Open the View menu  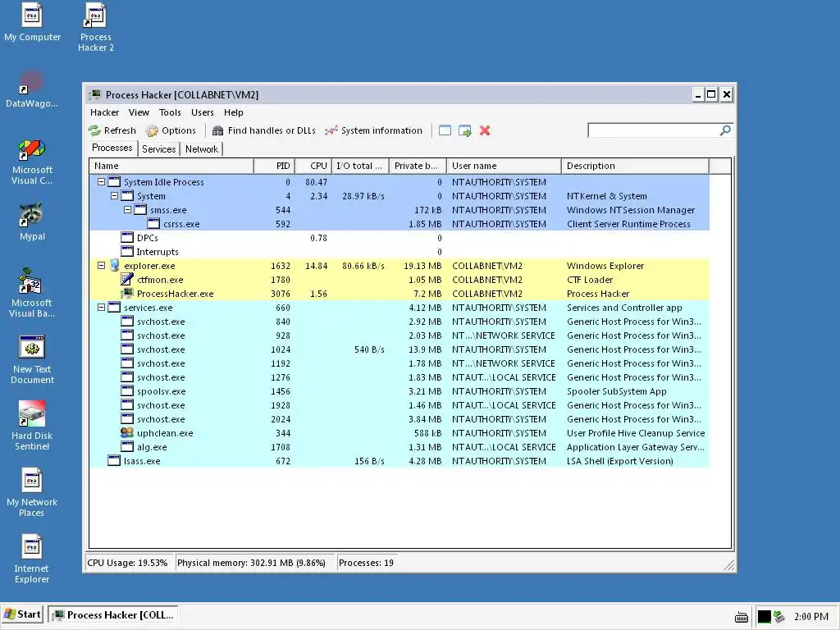pyautogui.click(x=139, y=112)
